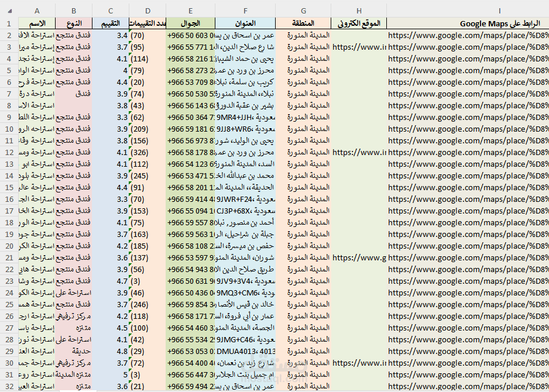Click the 'العنوان' header cell
Viewport: 549px width, 392px height.
[245, 23]
